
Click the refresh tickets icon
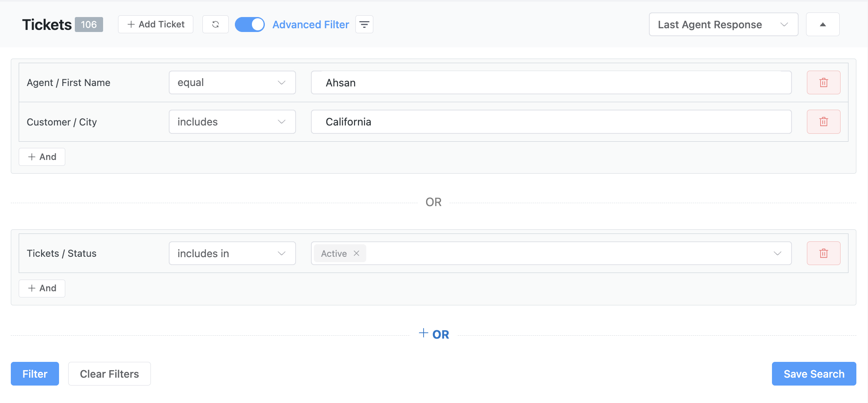215,24
